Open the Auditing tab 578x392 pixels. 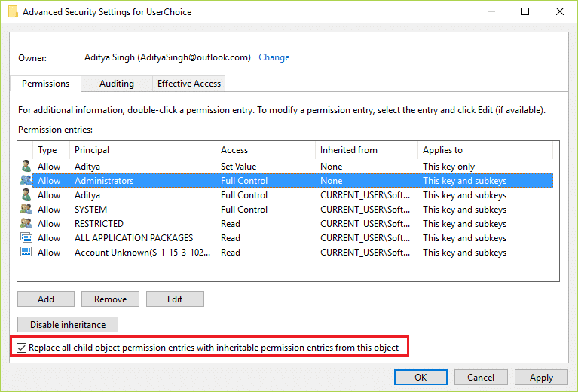[117, 84]
